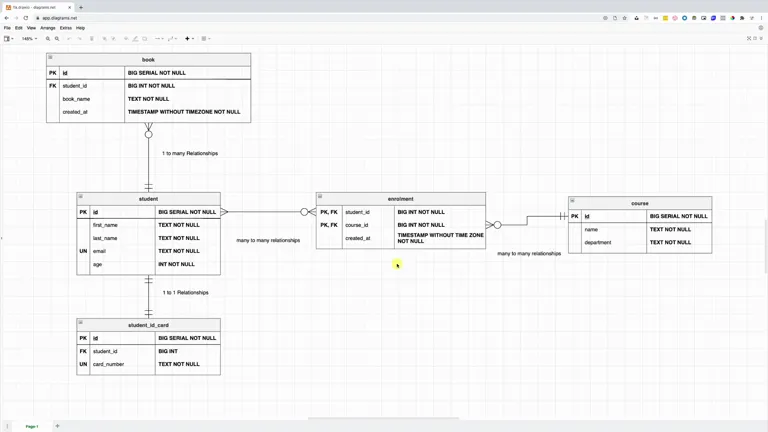Open the table dropdown in toolbar

pos(206,39)
